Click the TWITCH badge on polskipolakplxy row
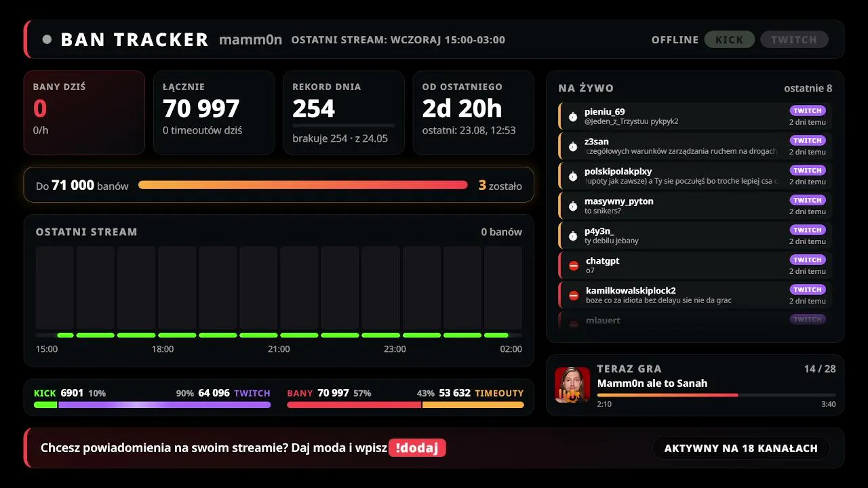868x488 pixels. click(x=808, y=170)
